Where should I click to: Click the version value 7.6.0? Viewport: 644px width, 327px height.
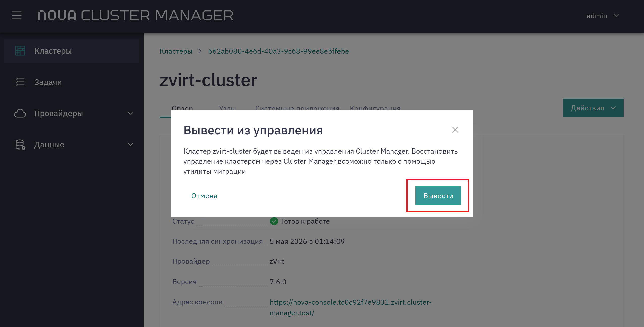tap(278, 282)
